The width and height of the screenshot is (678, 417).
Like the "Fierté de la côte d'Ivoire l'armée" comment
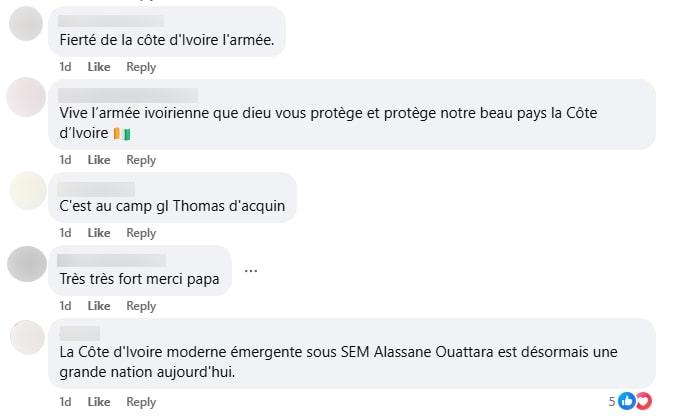pos(99,67)
